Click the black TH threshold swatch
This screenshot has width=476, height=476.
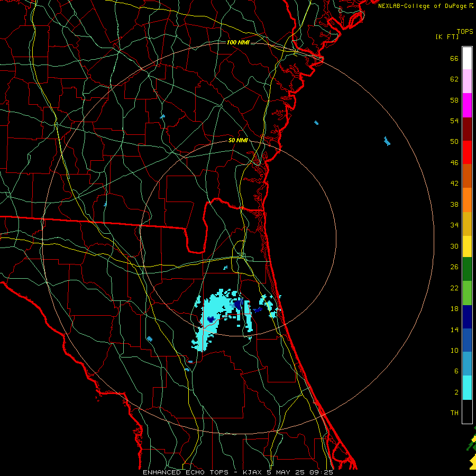point(467,411)
